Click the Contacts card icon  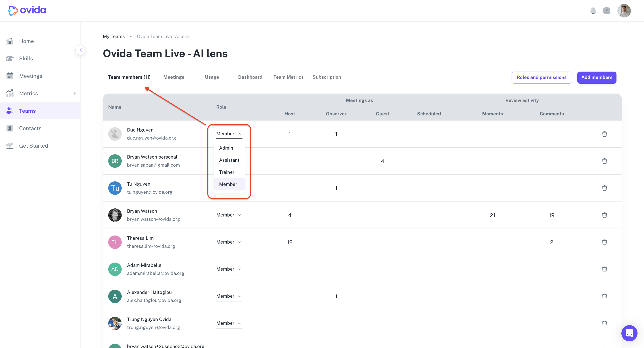[10, 128]
